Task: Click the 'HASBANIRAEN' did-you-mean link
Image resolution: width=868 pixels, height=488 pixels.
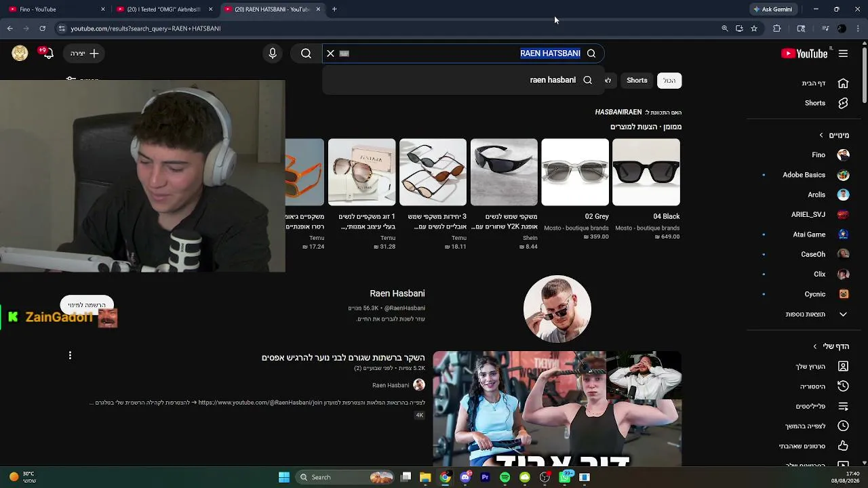Action: click(618, 112)
